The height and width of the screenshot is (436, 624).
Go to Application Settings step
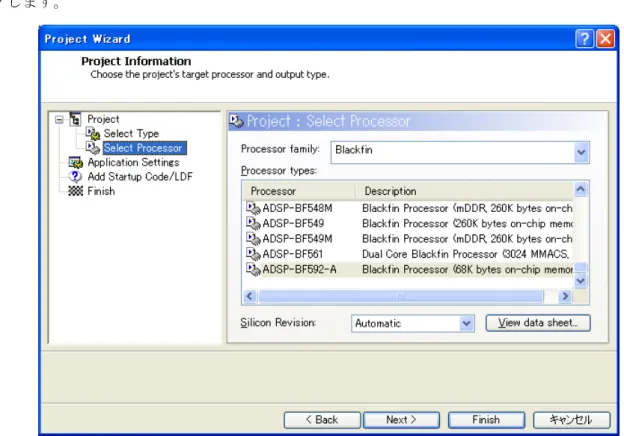click(133, 162)
